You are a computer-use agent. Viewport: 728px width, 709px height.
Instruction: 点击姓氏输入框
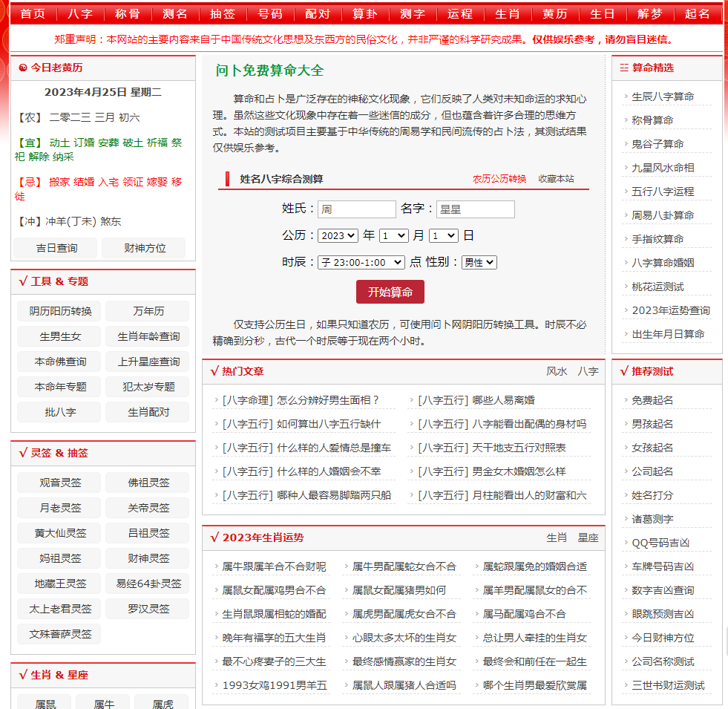356,209
